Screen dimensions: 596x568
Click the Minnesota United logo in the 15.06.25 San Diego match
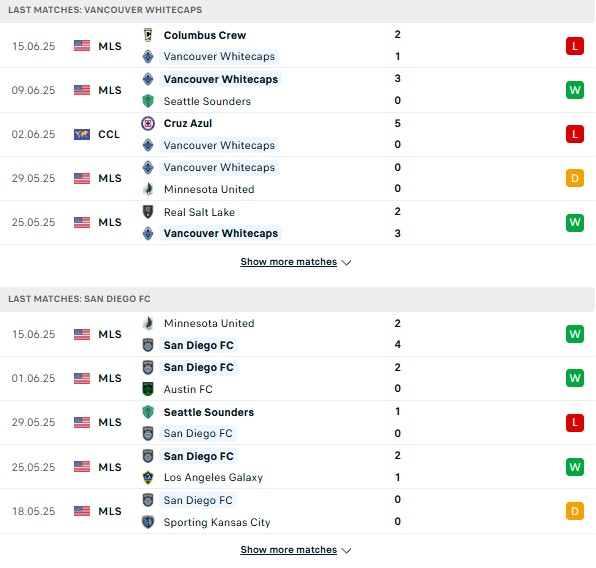point(148,323)
